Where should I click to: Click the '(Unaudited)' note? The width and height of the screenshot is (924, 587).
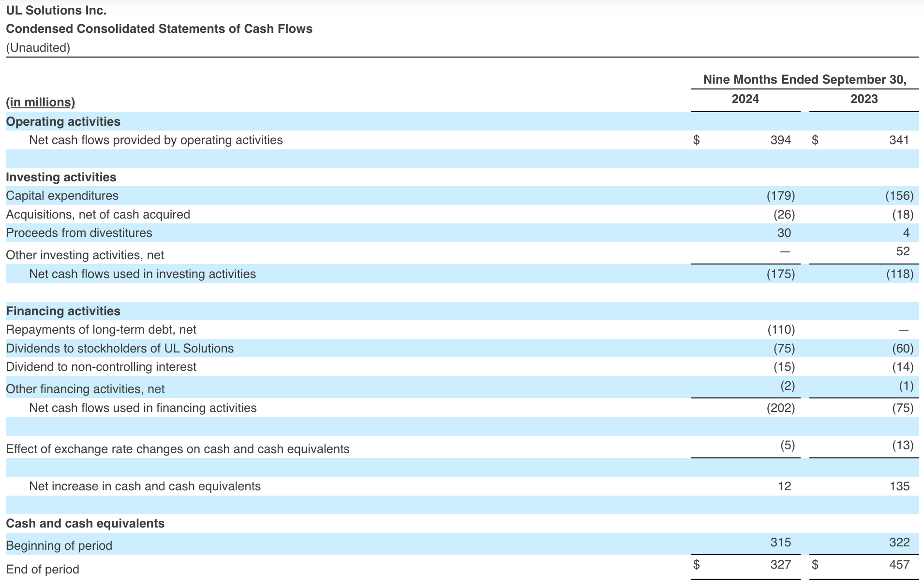click(38, 48)
